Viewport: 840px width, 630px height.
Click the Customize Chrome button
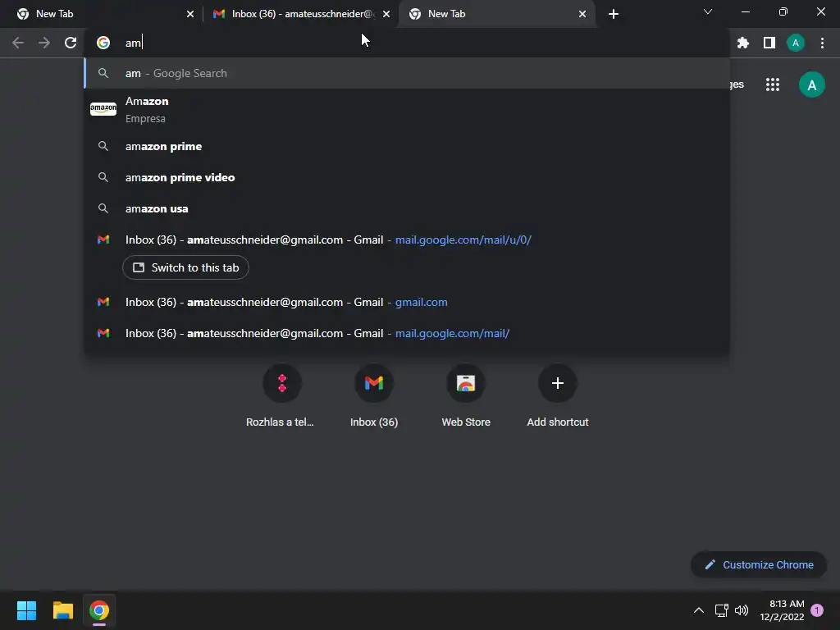(x=759, y=564)
